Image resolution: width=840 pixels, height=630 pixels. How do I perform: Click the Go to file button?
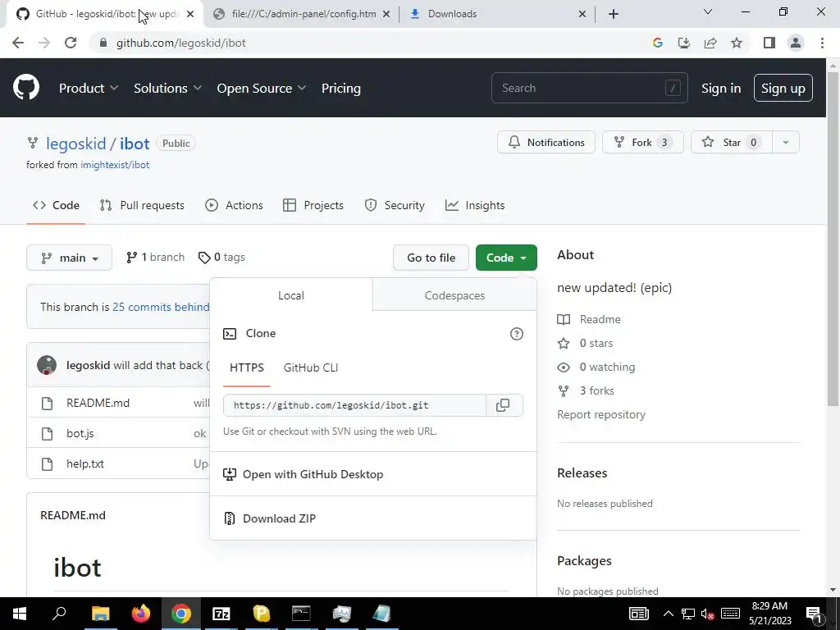pyautogui.click(x=431, y=258)
